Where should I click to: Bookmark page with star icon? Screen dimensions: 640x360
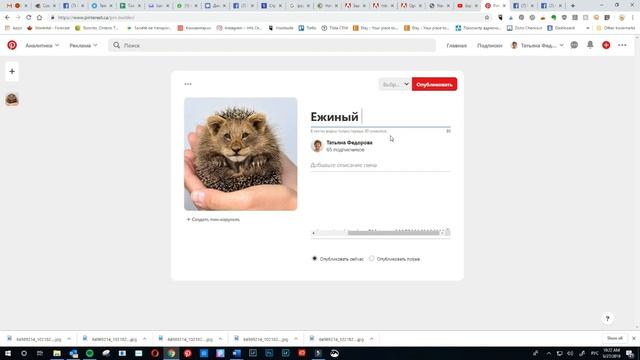tap(487, 18)
